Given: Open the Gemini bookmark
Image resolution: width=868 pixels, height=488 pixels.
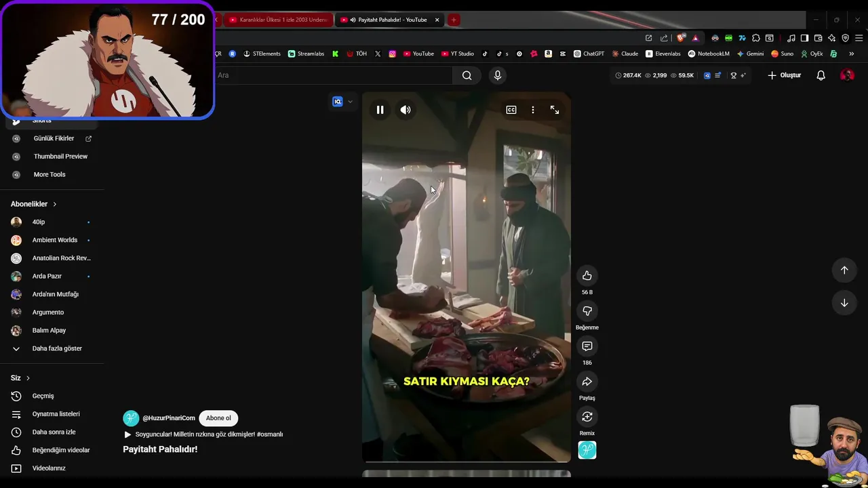Looking at the screenshot, I should (750, 54).
